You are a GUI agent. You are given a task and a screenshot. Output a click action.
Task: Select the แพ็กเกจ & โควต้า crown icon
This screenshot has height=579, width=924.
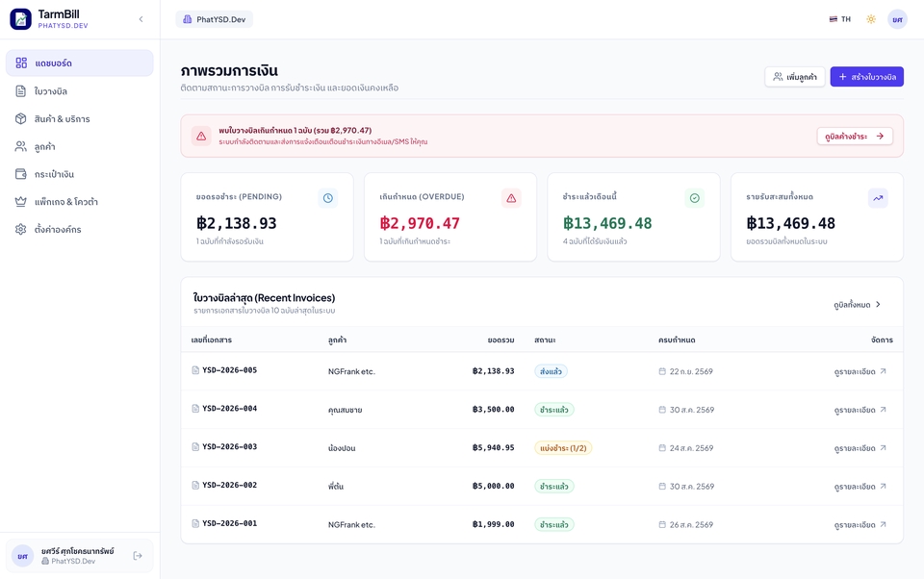pyautogui.click(x=20, y=201)
